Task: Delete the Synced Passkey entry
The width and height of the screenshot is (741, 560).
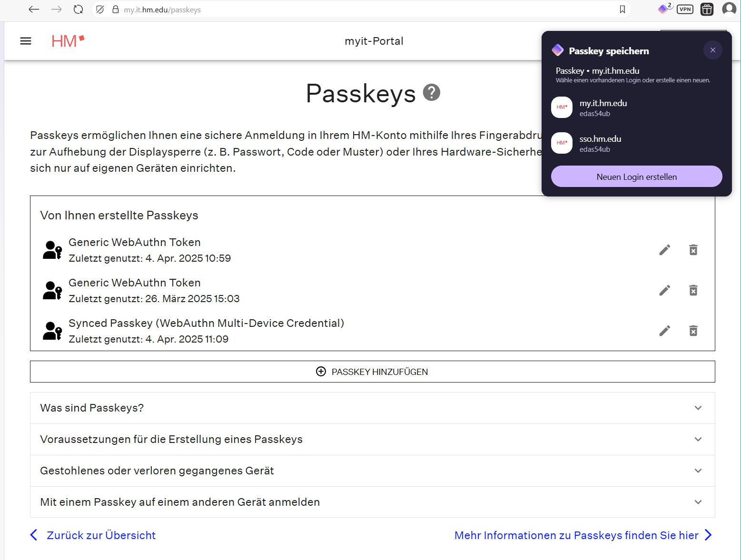Action: click(693, 331)
